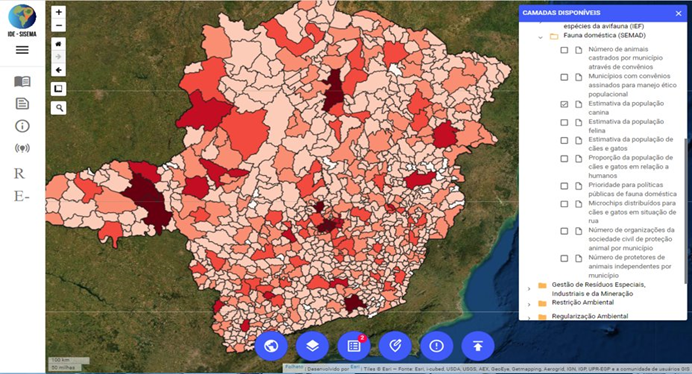The width and height of the screenshot is (692, 374).
Task: Open the legend list button with badge
Action: 354,346
